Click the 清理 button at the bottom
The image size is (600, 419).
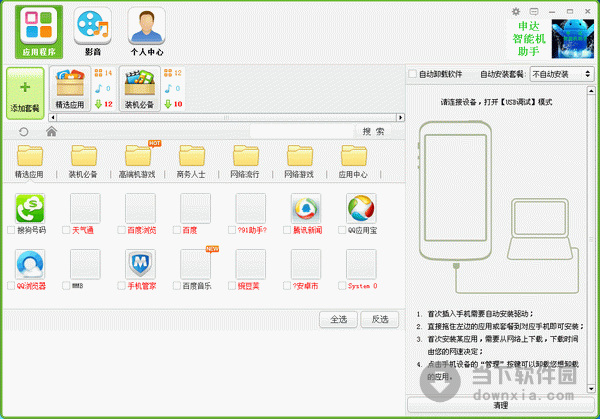[x=501, y=405]
